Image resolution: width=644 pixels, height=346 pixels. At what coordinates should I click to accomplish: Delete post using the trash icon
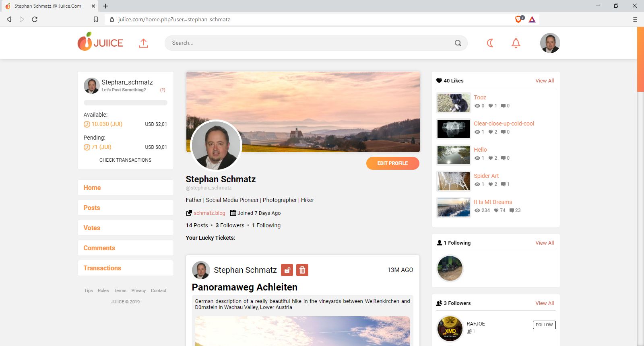[302, 270]
